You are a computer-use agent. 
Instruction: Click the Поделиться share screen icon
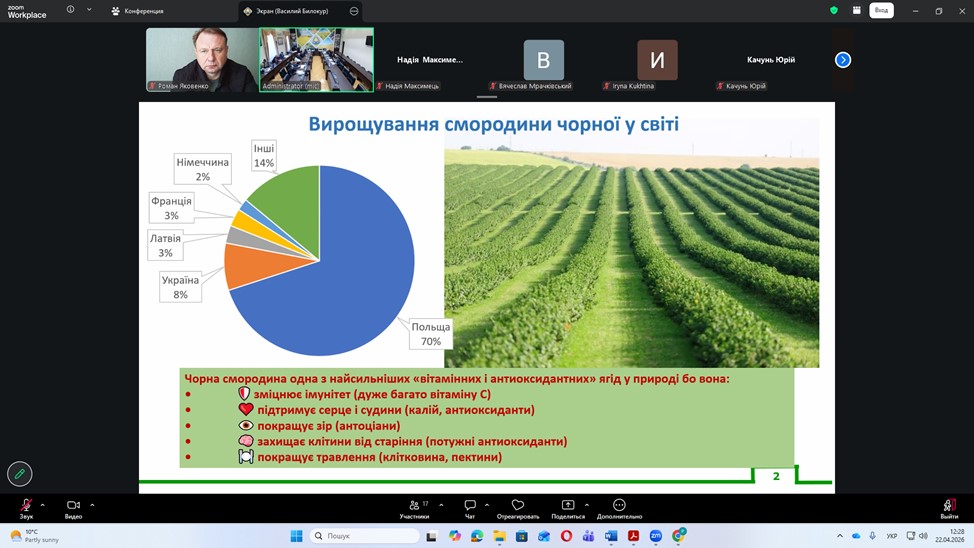568,506
